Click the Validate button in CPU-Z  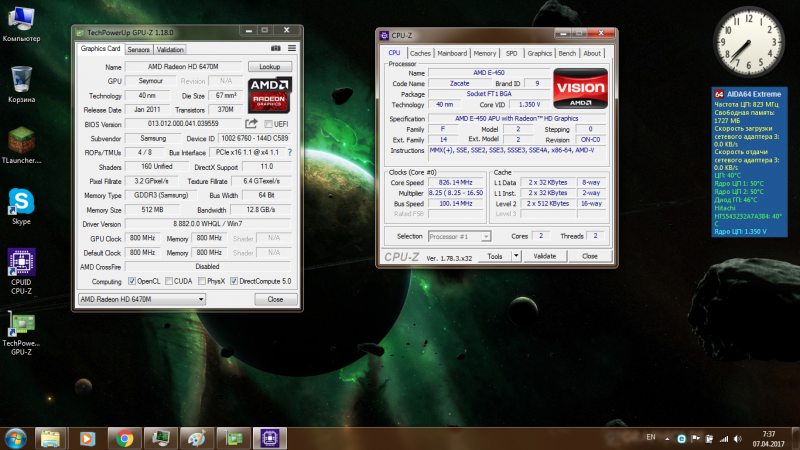pyautogui.click(x=544, y=256)
